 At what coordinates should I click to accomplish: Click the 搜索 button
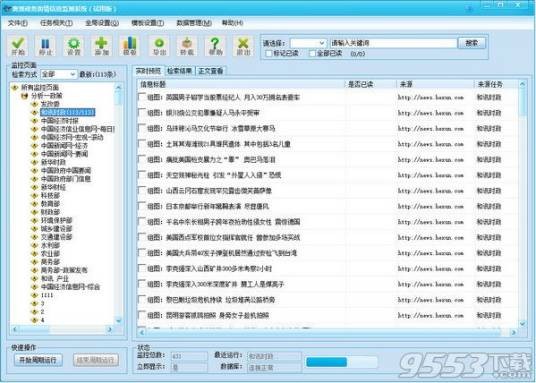[x=472, y=43]
